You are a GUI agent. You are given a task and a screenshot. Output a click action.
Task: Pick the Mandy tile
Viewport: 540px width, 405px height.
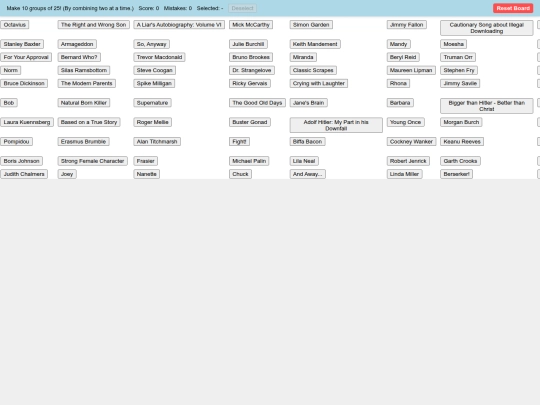coord(398,44)
